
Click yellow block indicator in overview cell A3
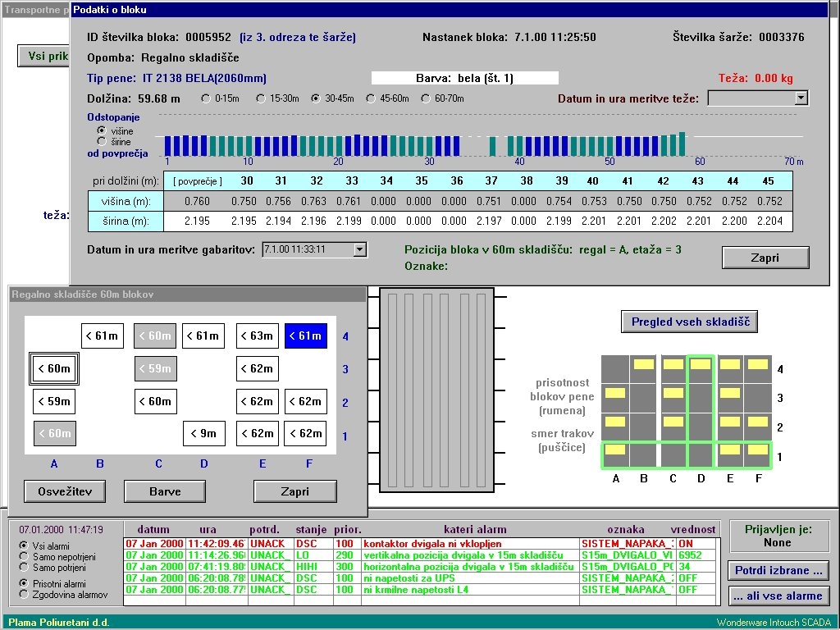click(x=614, y=393)
